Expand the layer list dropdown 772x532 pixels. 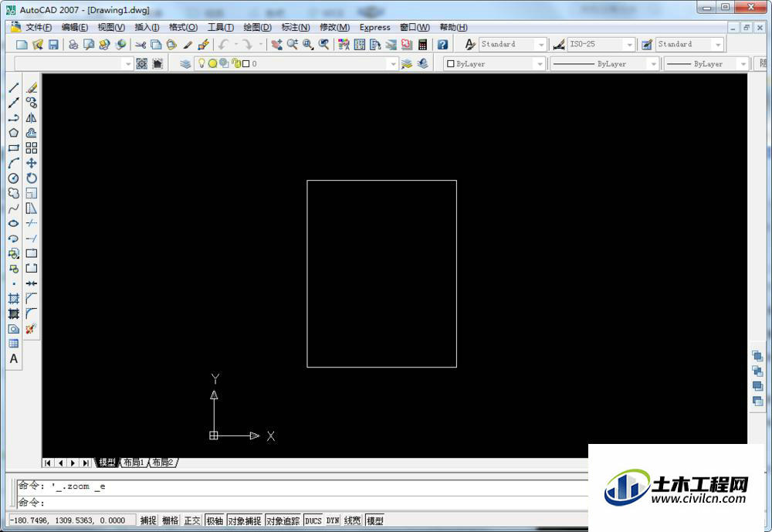[392, 63]
